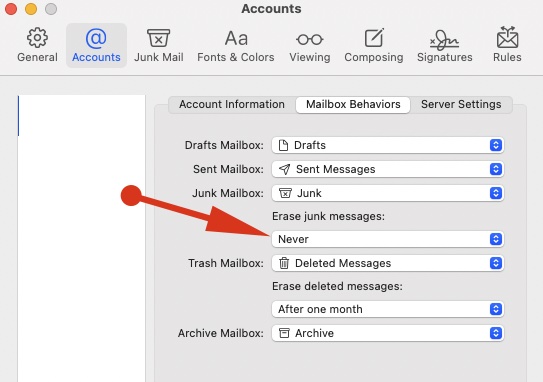
Task: Open Fonts & Colors preferences
Action: click(x=235, y=45)
